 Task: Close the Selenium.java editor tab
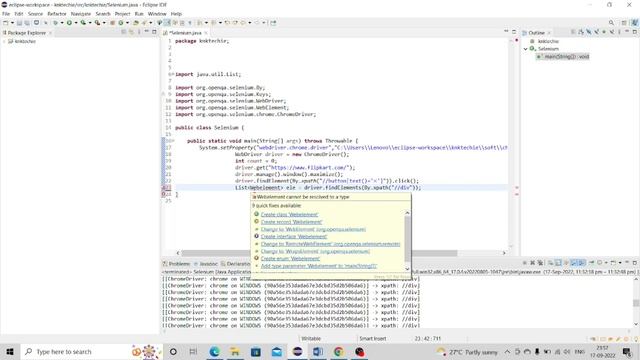click(206, 33)
